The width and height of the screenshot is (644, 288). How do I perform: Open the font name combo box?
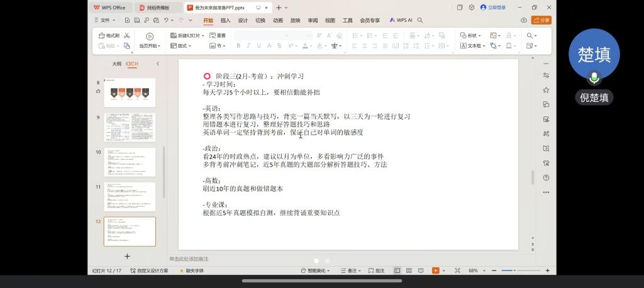point(262,36)
